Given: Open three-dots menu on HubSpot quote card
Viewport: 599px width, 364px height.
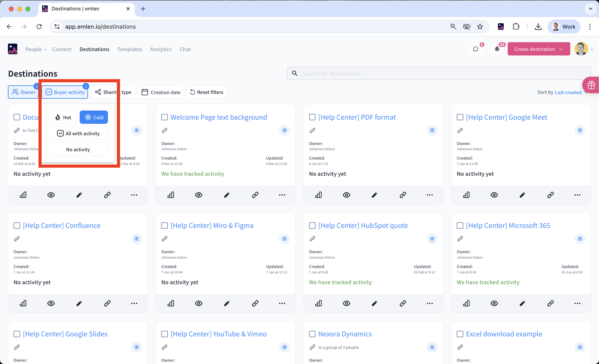Looking at the screenshot, I should [429, 303].
